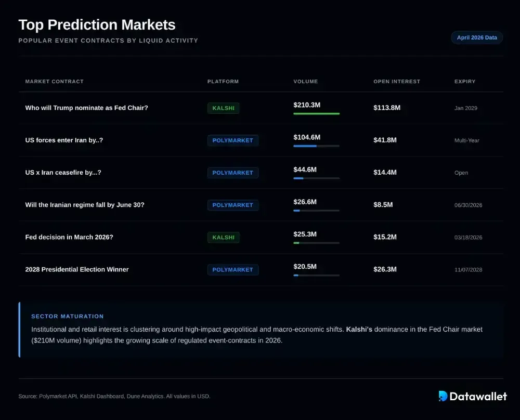Open "Will the Iranian regime fall" contract
This screenshot has width=520, height=420.
tap(84, 205)
